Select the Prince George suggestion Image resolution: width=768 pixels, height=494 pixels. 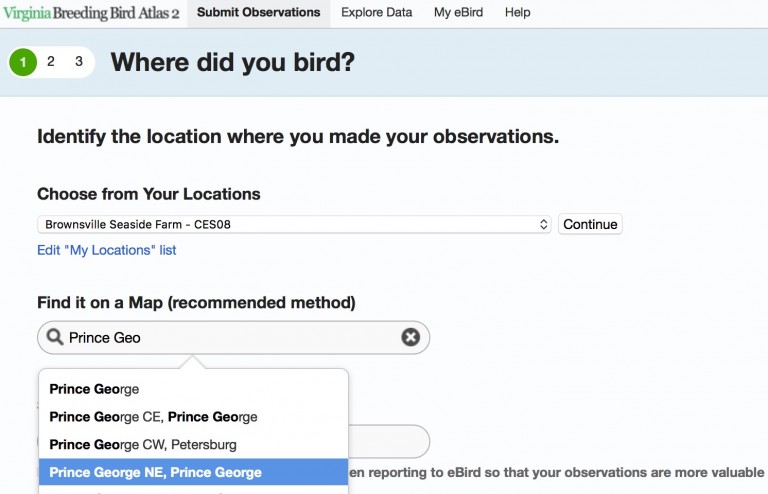tap(95, 389)
